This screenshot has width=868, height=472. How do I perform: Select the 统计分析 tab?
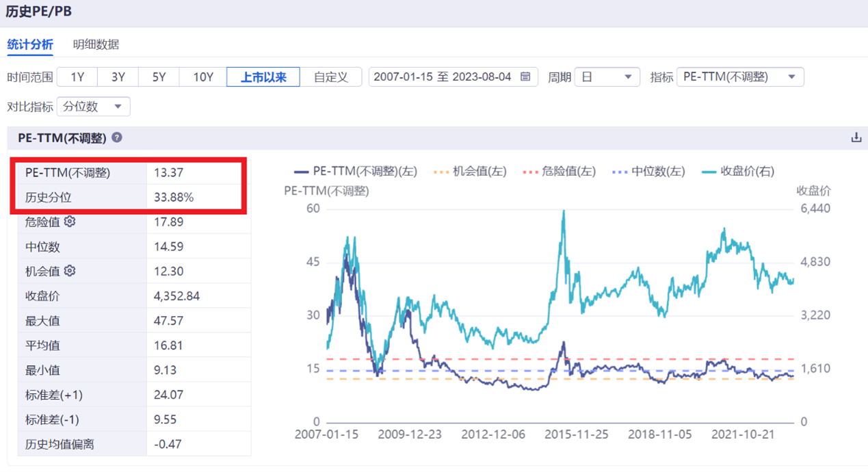click(31, 44)
